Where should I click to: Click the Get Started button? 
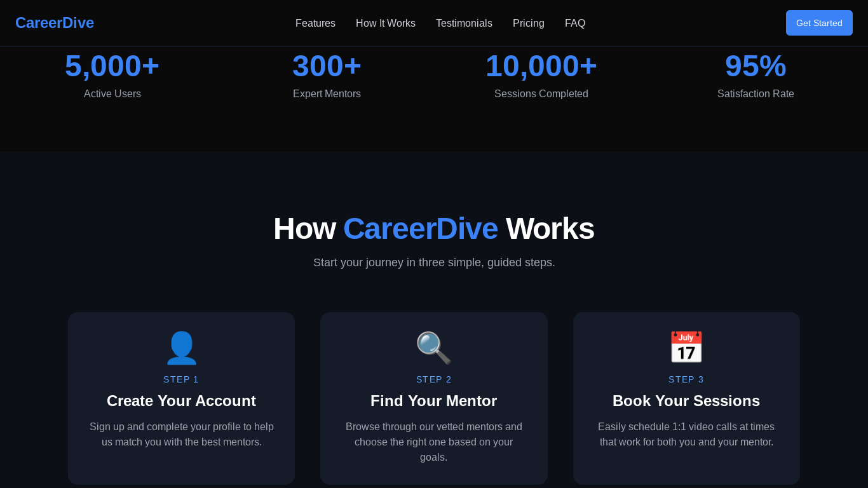819,23
